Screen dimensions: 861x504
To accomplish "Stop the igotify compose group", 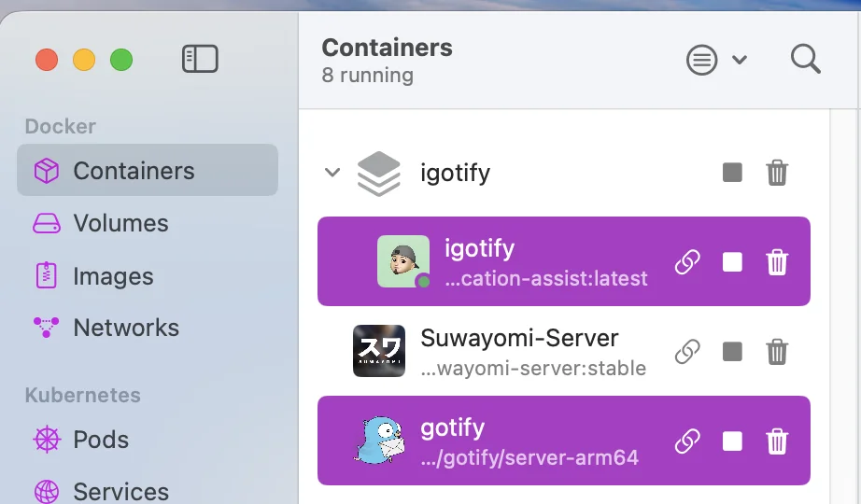I will coord(732,173).
